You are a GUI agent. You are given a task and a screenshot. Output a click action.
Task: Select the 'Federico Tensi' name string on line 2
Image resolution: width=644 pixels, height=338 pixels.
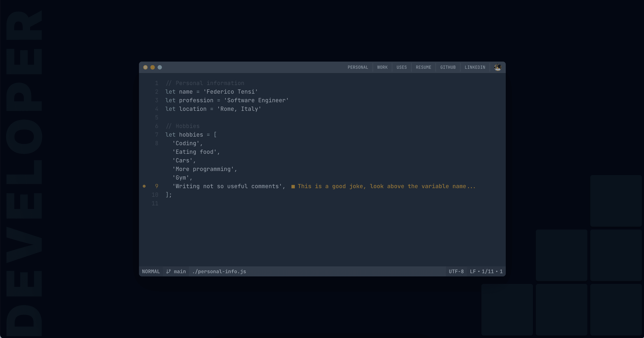(x=230, y=91)
